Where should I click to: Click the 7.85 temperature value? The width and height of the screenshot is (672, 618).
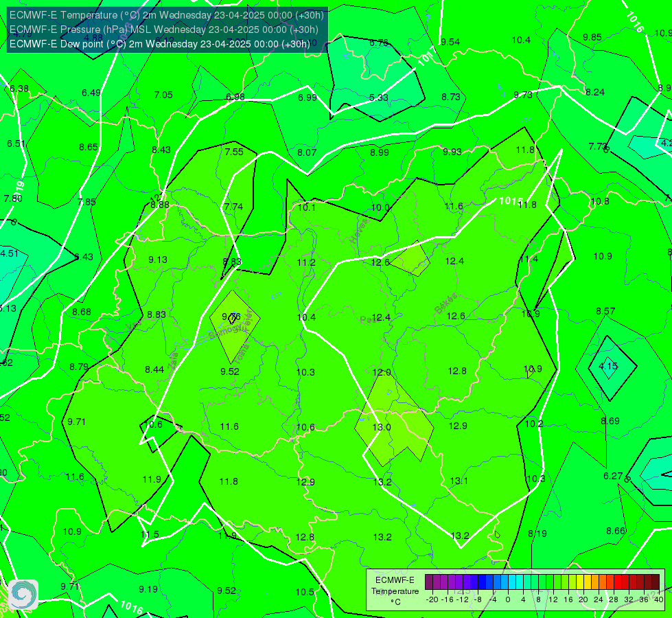click(86, 202)
